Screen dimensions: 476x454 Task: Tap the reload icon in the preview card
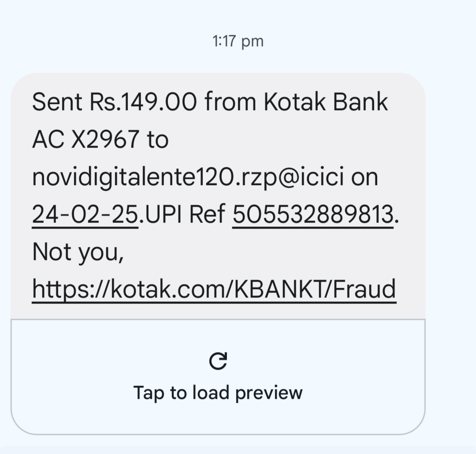[218, 361]
